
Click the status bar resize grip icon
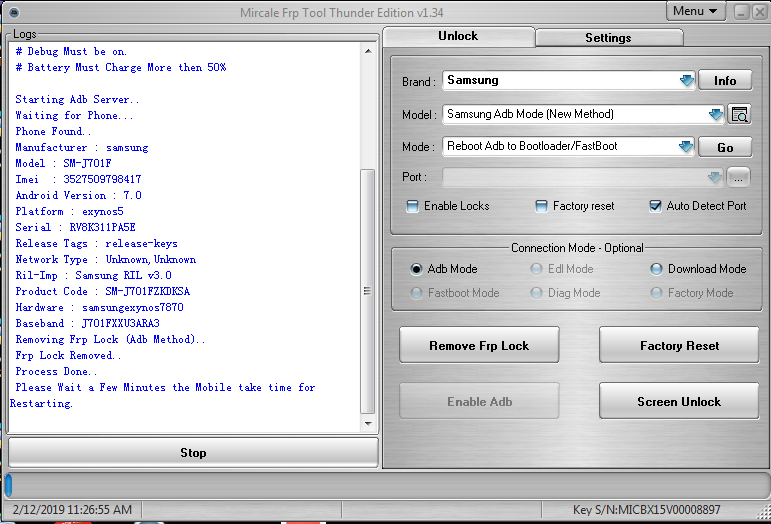[x=764, y=512]
